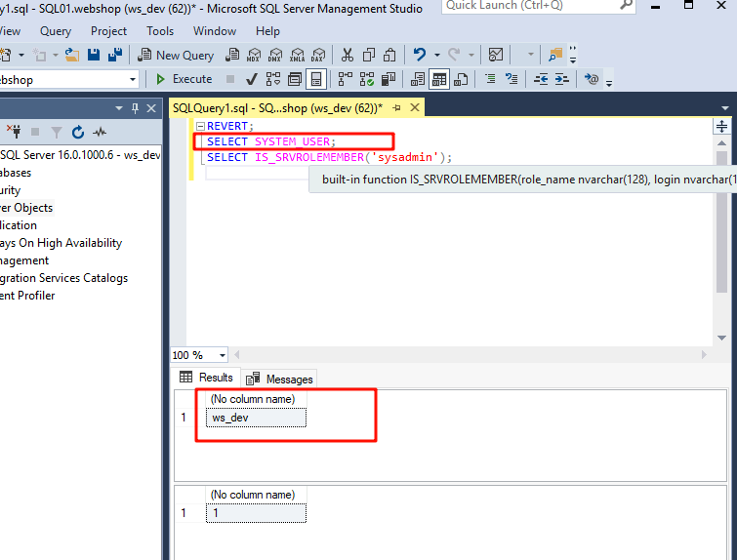737x560 pixels.
Task: Close the Object Explorer panel
Action: pos(151,108)
